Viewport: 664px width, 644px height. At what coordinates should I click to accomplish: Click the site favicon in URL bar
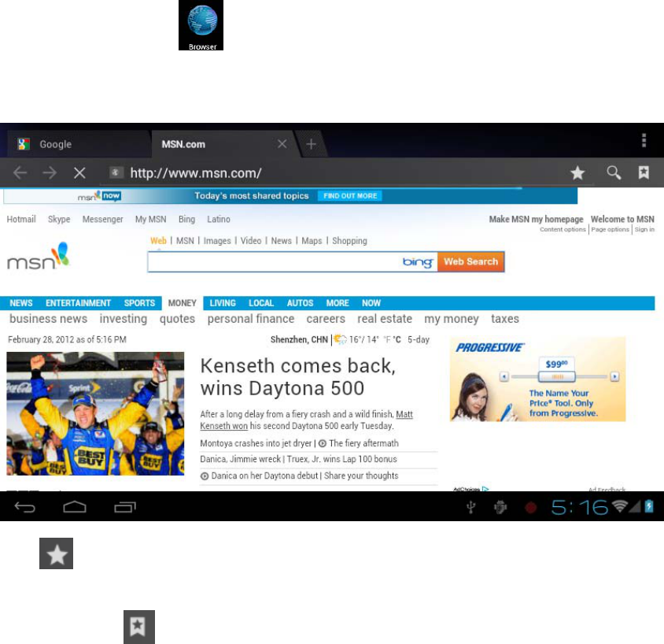tap(116, 172)
